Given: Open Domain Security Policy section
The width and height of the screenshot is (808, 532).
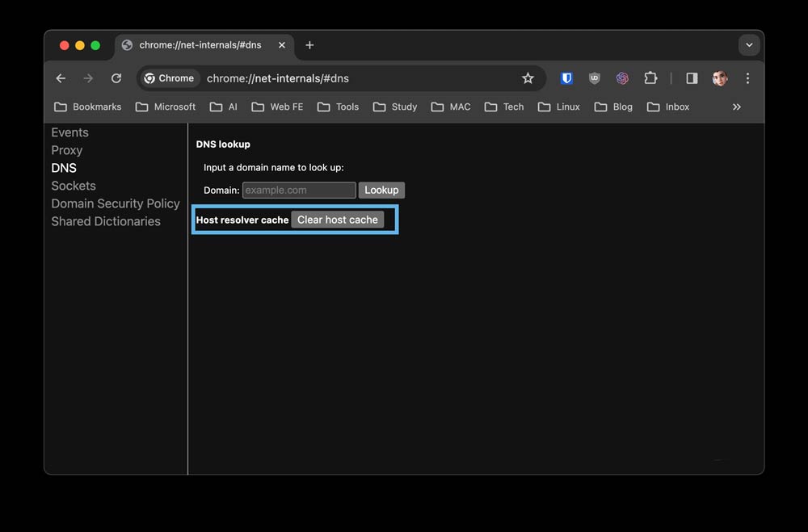Looking at the screenshot, I should (116, 203).
